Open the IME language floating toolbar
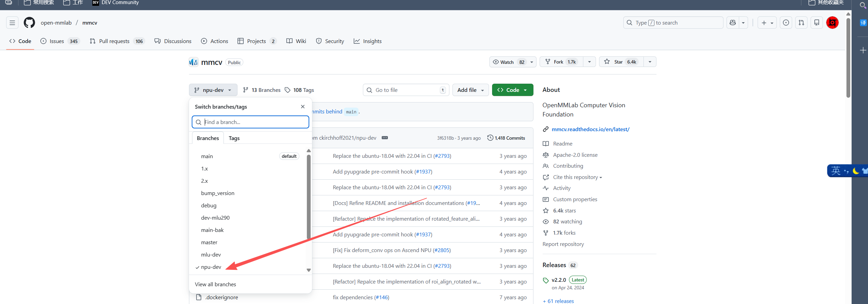Viewport: 868px width, 304px height. (847, 171)
